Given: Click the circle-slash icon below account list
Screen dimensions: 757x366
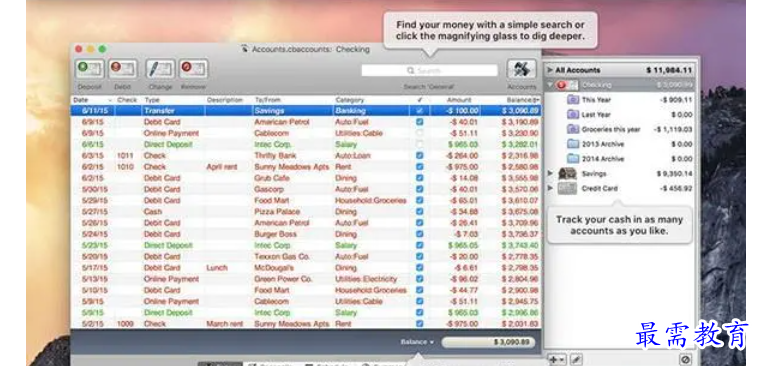Looking at the screenshot, I should (x=685, y=360).
